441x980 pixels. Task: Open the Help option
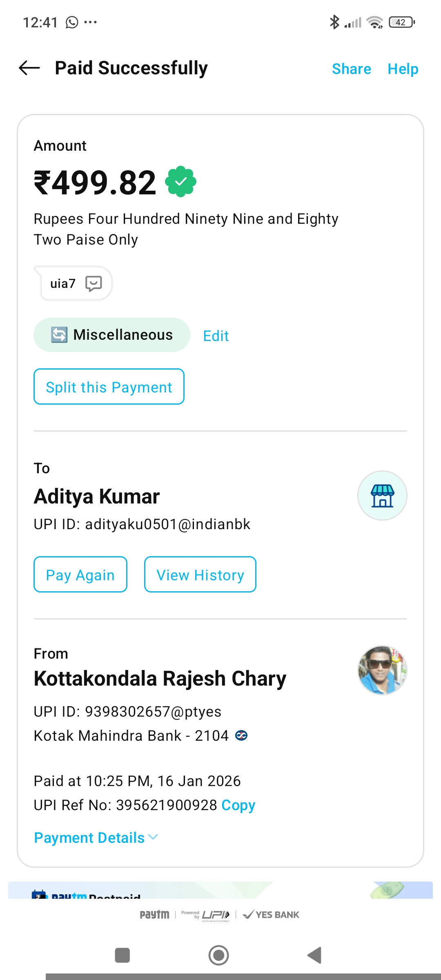point(403,69)
